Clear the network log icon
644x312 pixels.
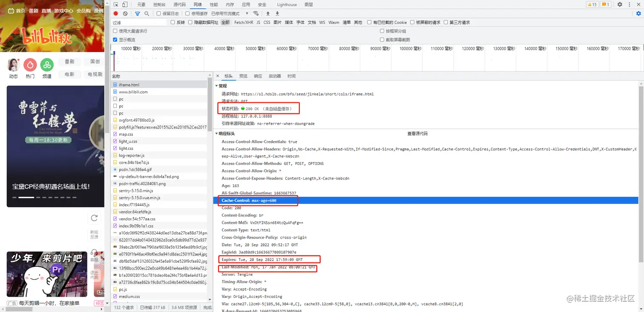pos(125,14)
